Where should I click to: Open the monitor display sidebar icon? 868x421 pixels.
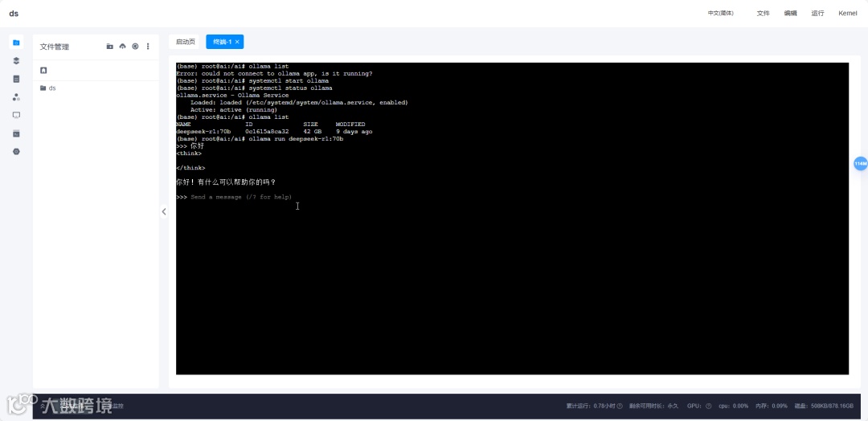coord(17,115)
